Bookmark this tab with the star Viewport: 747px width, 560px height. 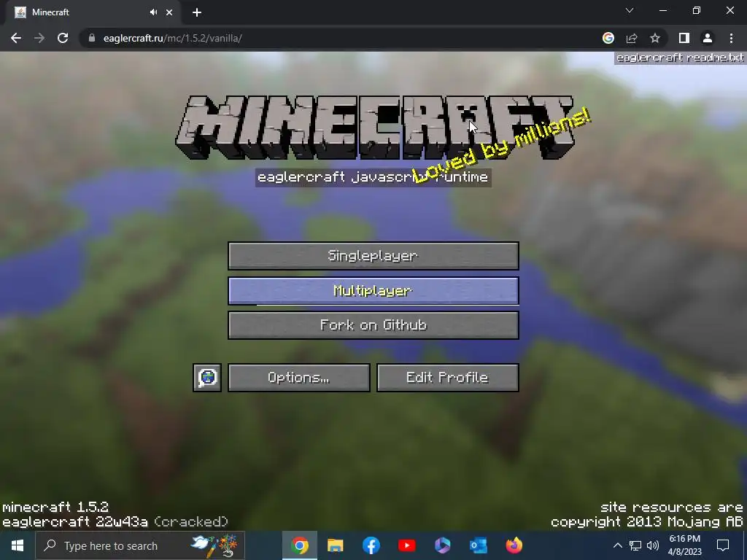(655, 38)
